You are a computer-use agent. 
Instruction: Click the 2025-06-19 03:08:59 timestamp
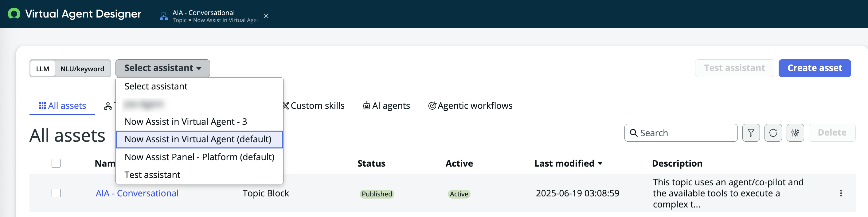(x=577, y=193)
